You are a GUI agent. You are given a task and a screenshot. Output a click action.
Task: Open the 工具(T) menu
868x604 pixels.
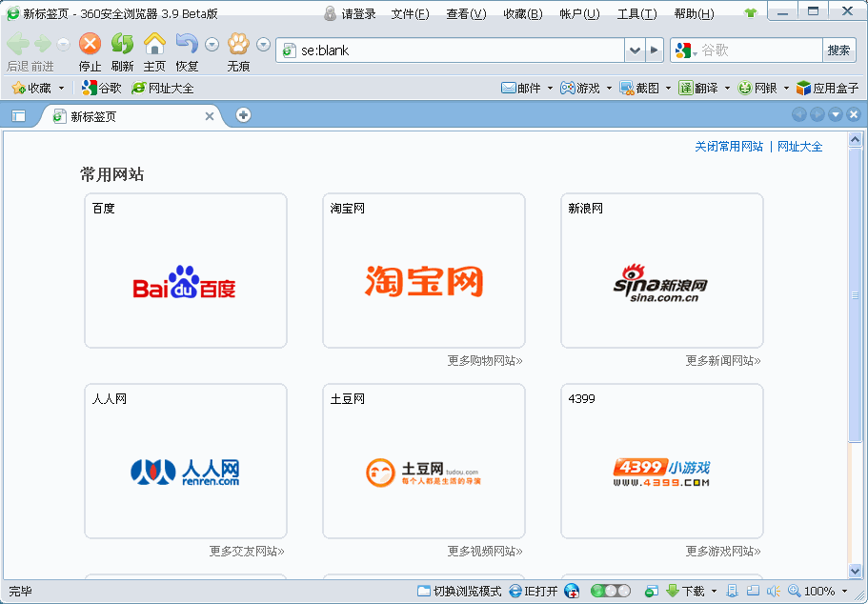click(x=636, y=14)
